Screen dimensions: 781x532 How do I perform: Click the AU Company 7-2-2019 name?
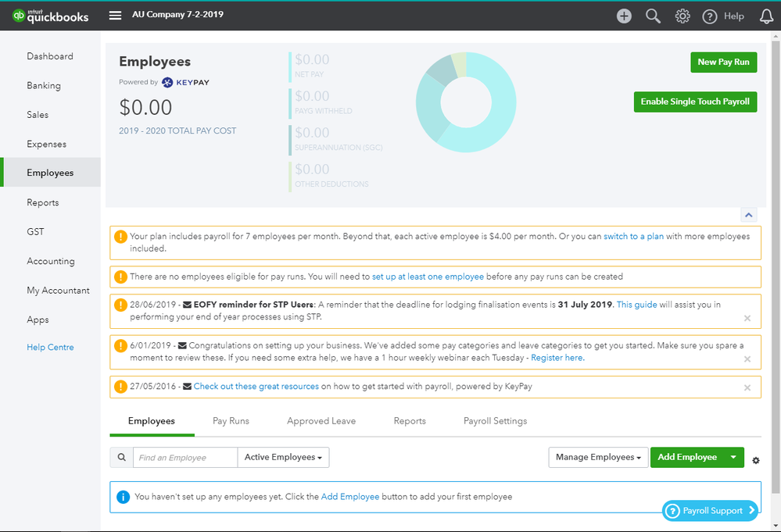coord(177,14)
